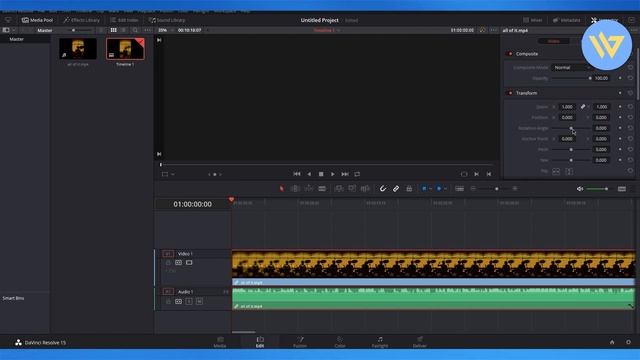
Task: Switch to the Fusion page tab
Action: 300,342
